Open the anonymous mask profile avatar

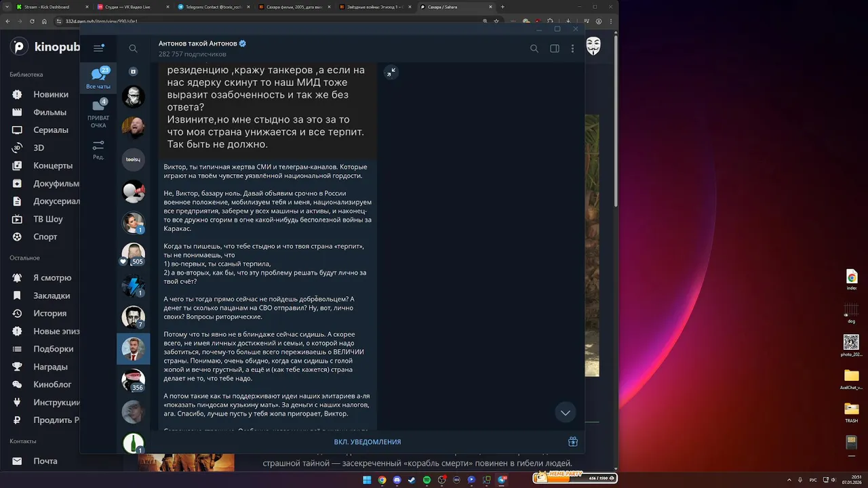pos(593,46)
